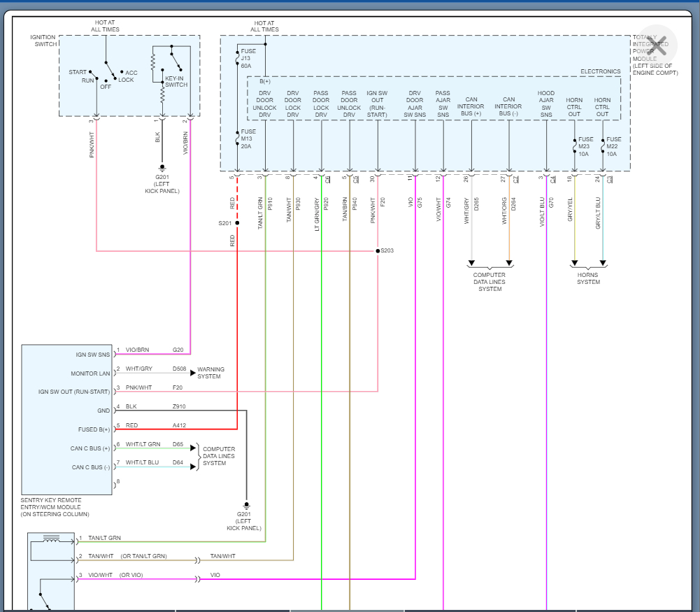Select the S203 splice junction dot
This screenshot has width=700, height=612.
[378, 250]
